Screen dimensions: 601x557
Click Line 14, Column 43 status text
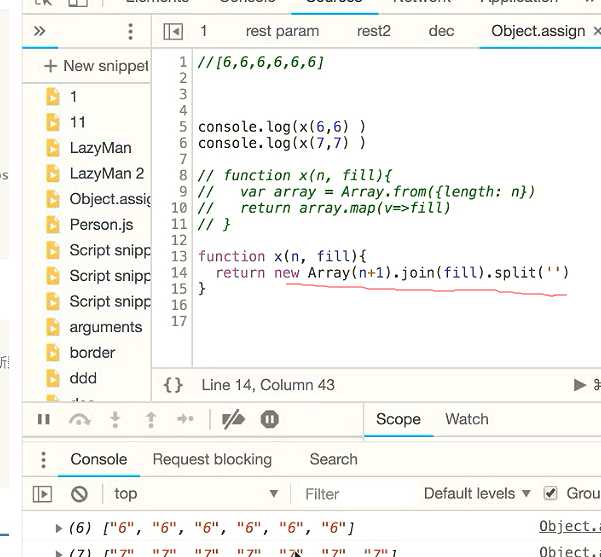268,385
